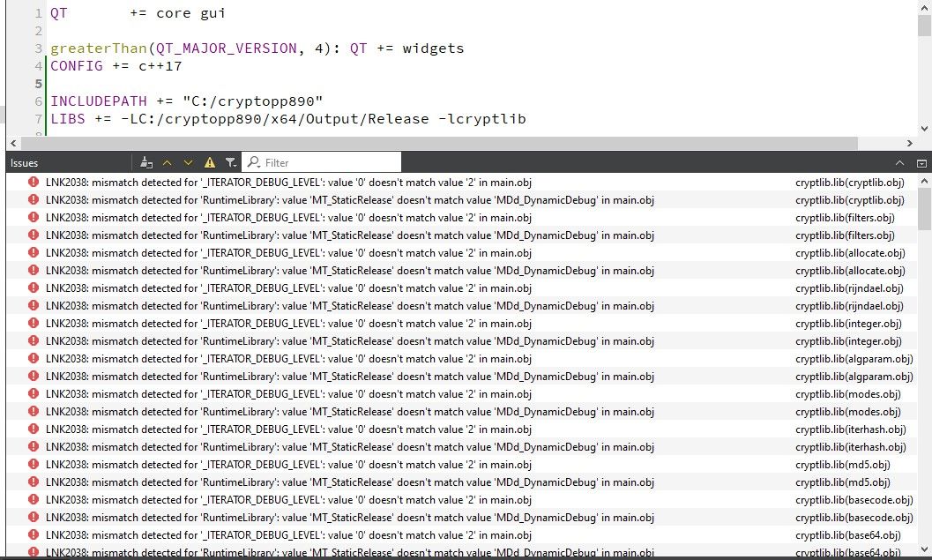This screenshot has height=560, width=932.
Task: Click the INCLUDEPATH "C:/cryptopp890" line
Action: click(187, 101)
